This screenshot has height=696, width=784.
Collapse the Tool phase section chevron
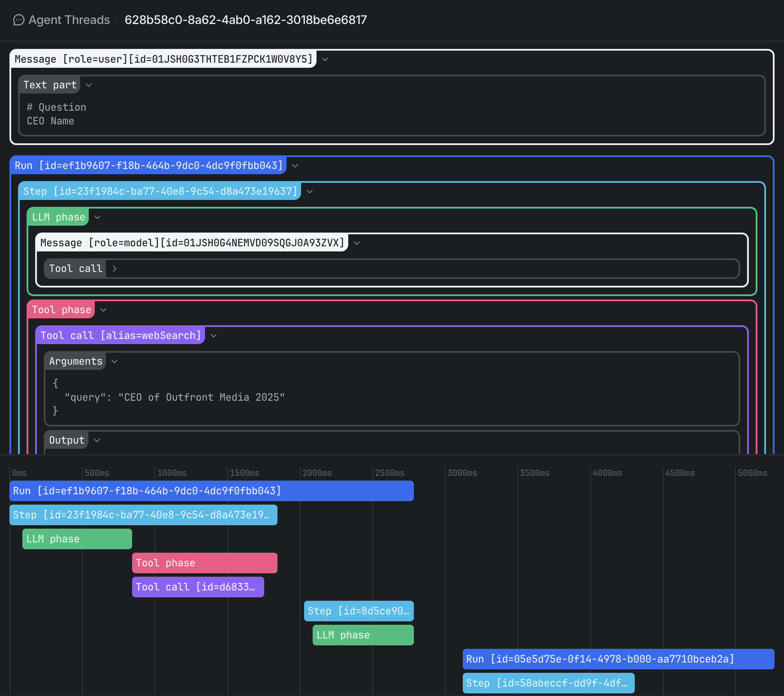pyautogui.click(x=103, y=310)
